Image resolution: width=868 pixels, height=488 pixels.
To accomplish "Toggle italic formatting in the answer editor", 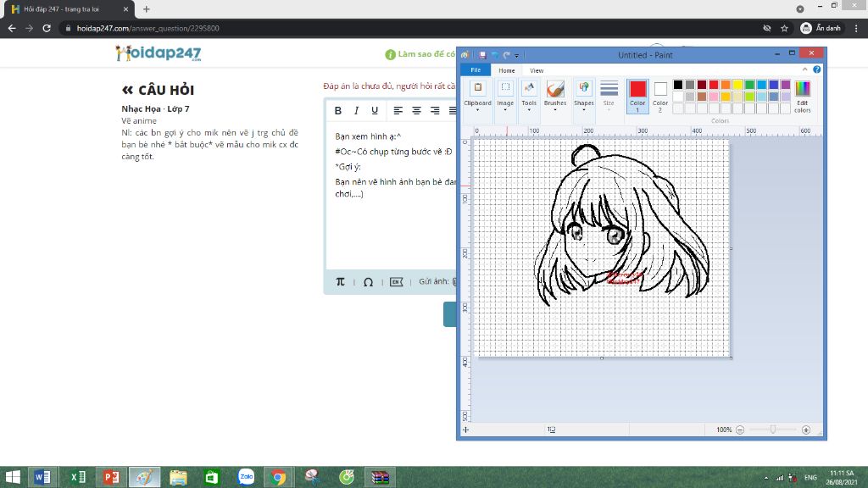I will pyautogui.click(x=357, y=111).
